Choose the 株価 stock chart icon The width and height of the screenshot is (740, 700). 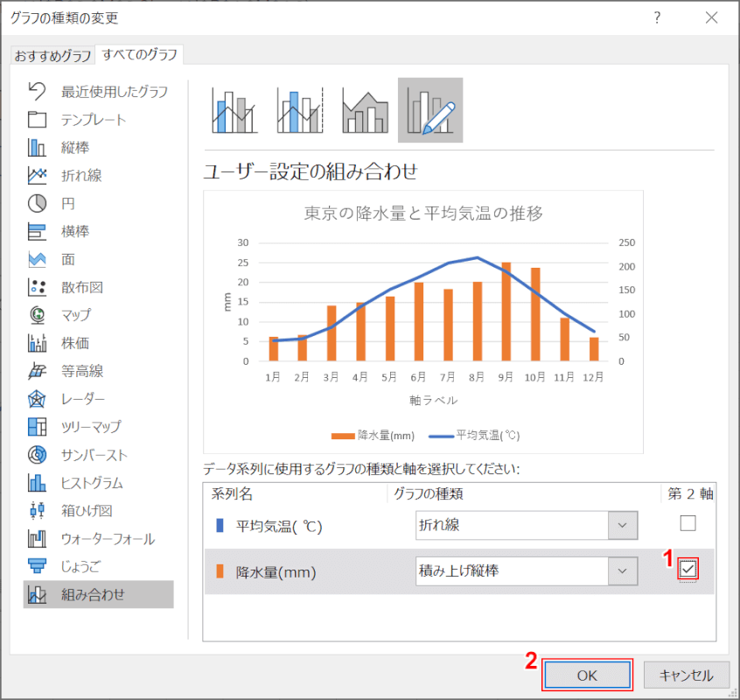tap(37, 343)
